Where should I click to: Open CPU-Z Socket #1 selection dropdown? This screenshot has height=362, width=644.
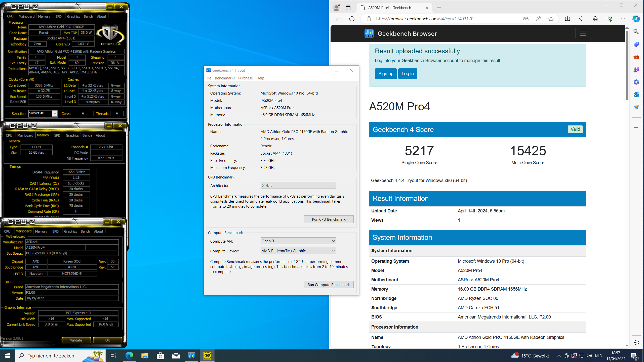pyautogui.click(x=43, y=113)
